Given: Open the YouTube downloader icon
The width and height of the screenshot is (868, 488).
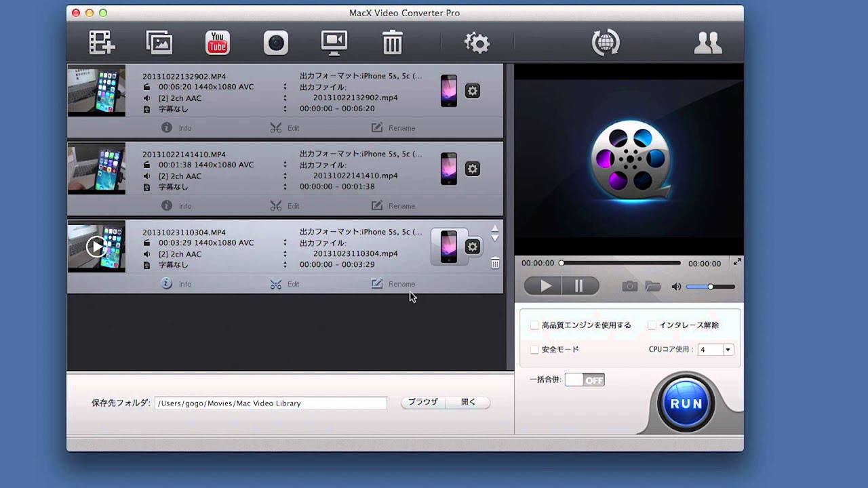Looking at the screenshot, I should [x=218, y=43].
